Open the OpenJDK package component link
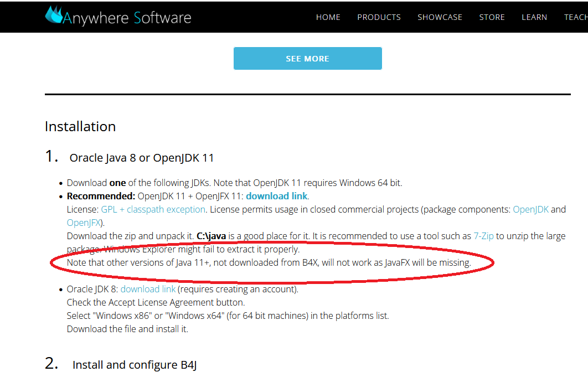This screenshot has width=588, height=377. click(530, 209)
